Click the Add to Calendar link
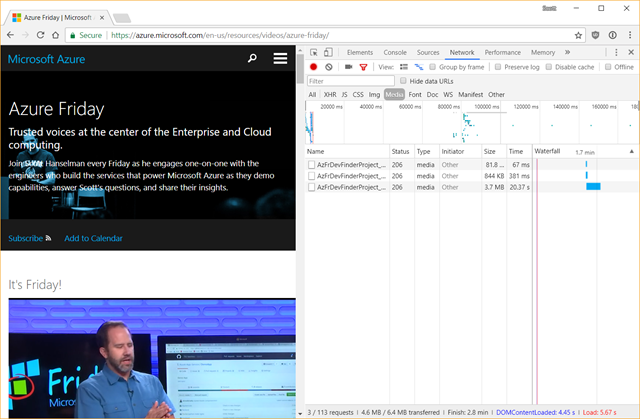 coord(93,238)
